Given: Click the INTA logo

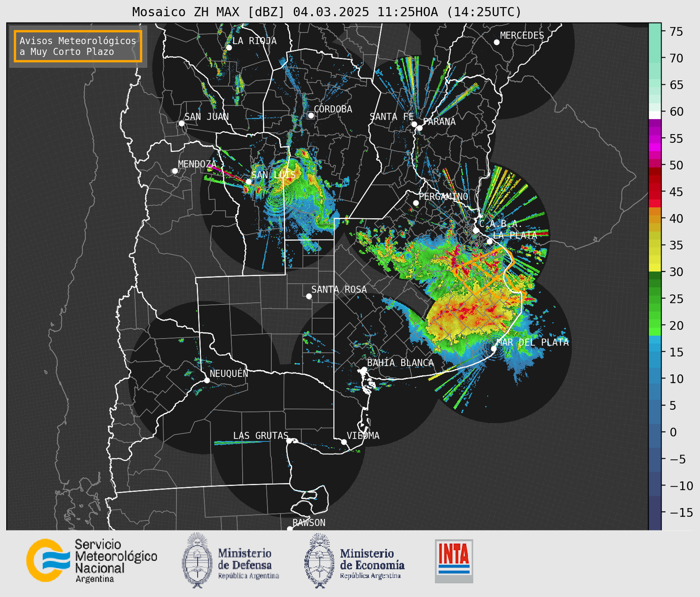Looking at the screenshot, I should [454, 561].
